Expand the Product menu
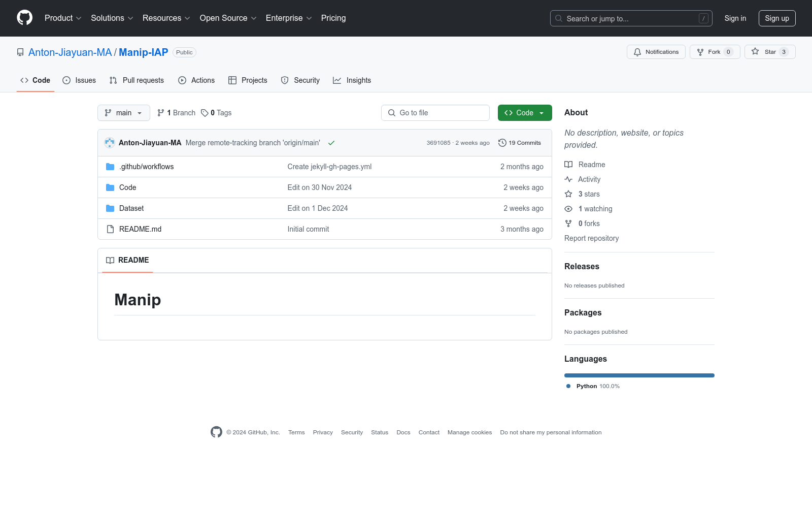Screen dimensions: 812x508 [x=63, y=18]
